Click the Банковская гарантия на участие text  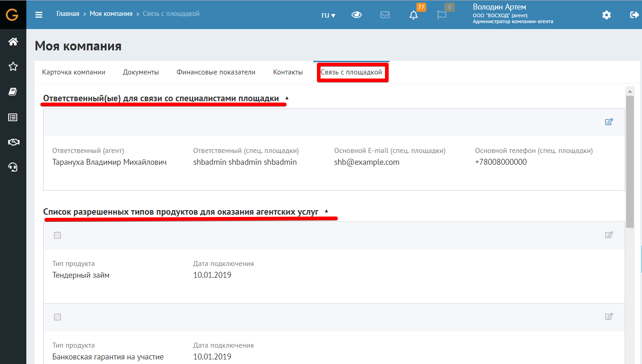click(108, 357)
